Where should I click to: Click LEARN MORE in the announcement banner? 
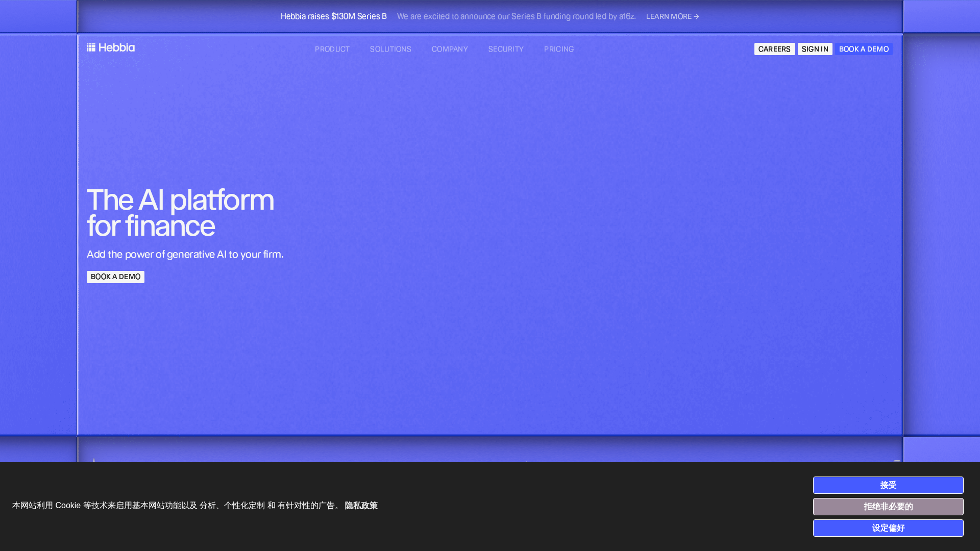[x=669, y=16]
